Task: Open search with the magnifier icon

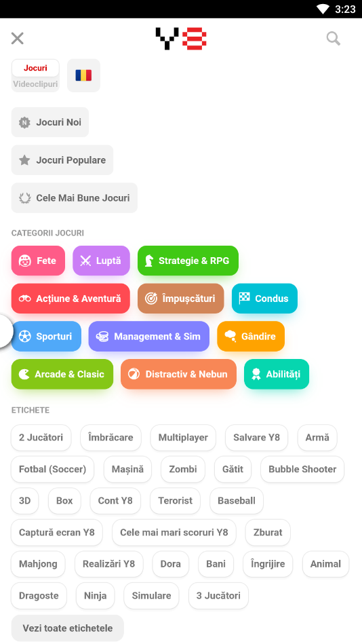Action: pyautogui.click(x=334, y=39)
